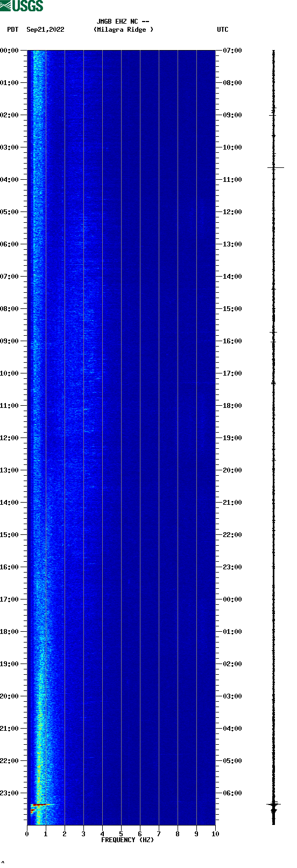297x868 pixels.
Task: Click the 10:00 UTC time label
Action: (x=232, y=147)
